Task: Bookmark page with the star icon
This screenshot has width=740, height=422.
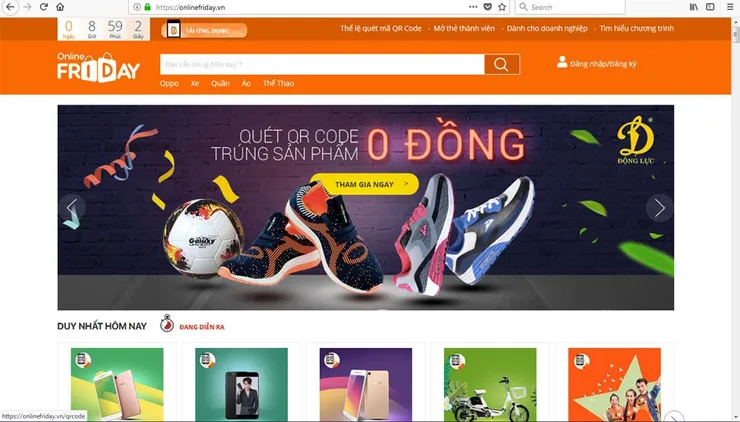Action: 502,7
